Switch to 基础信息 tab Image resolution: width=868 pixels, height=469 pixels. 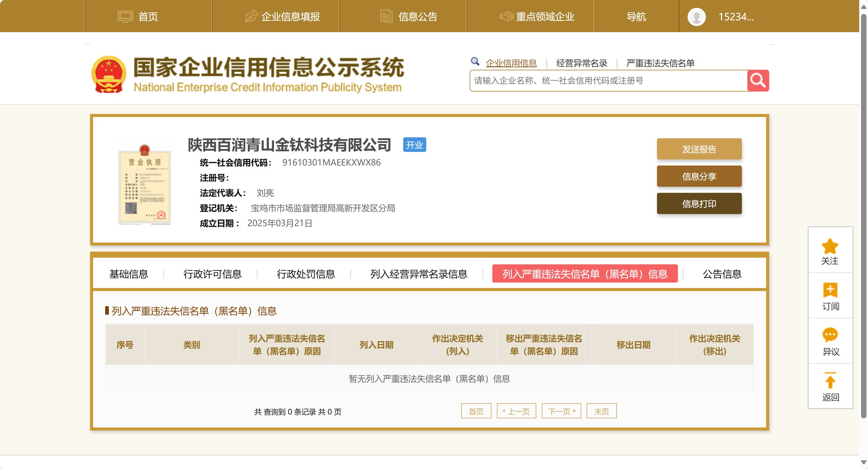[129, 274]
